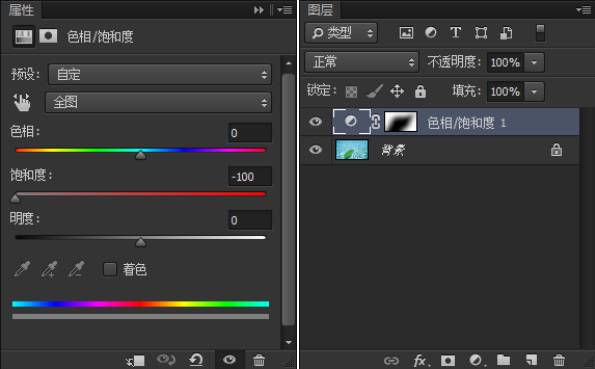Viewport: 595px width, 369px height.
Task: Hide the 背景 layer eye icon
Action: click(x=315, y=150)
